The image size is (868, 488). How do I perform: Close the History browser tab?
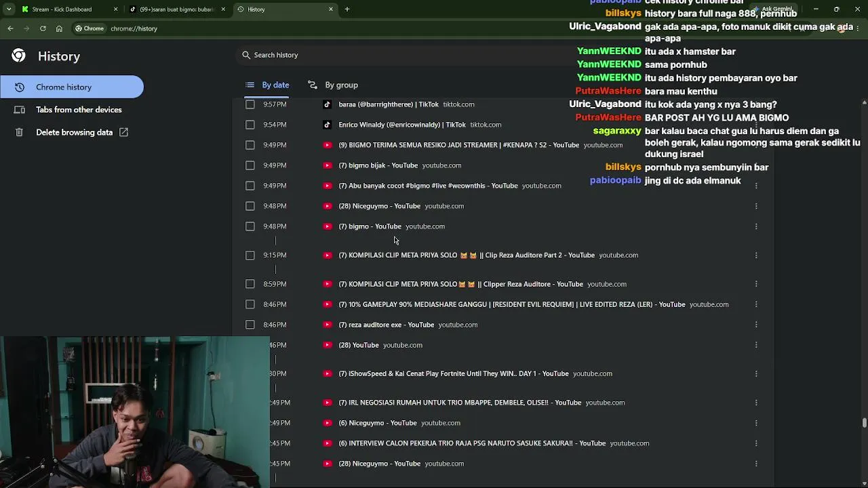331,9
